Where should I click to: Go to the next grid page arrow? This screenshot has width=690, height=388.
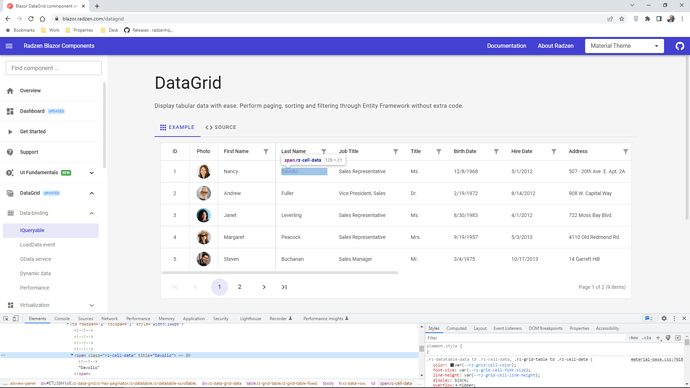[x=264, y=287]
